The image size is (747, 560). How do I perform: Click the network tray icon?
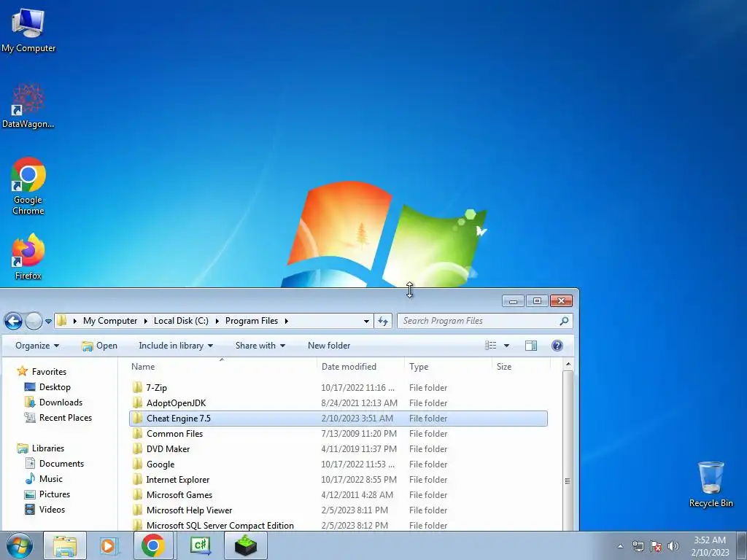(x=638, y=546)
